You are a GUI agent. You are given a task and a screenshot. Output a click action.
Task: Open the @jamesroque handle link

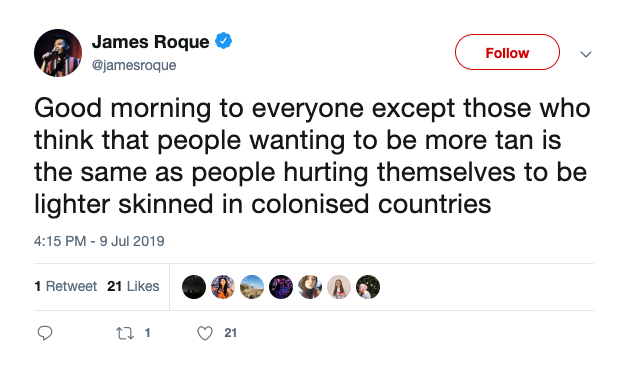pos(134,65)
